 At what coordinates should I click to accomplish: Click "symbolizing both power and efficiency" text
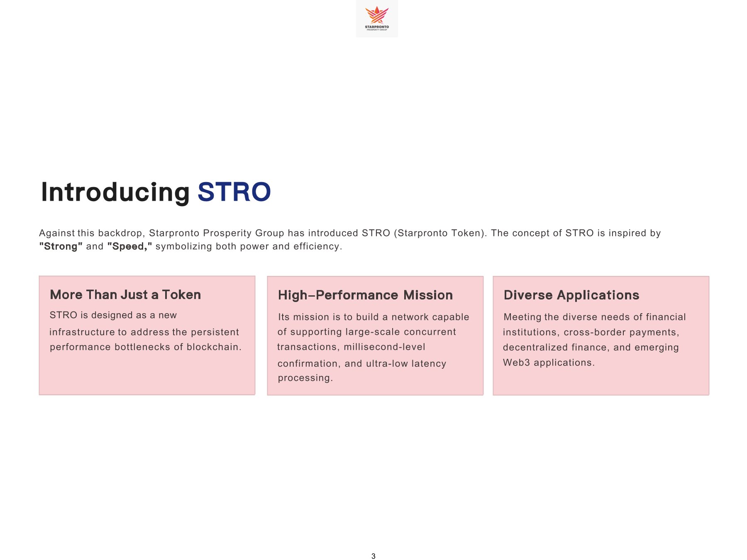coord(249,246)
